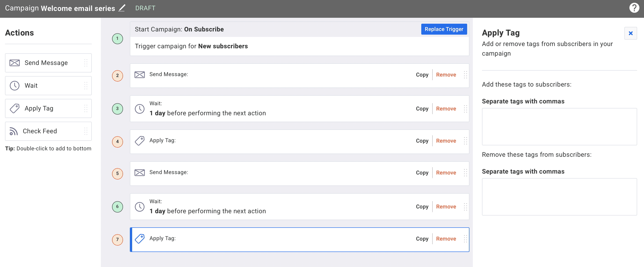Focus the add tags text box
644x267 pixels.
click(559, 127)
